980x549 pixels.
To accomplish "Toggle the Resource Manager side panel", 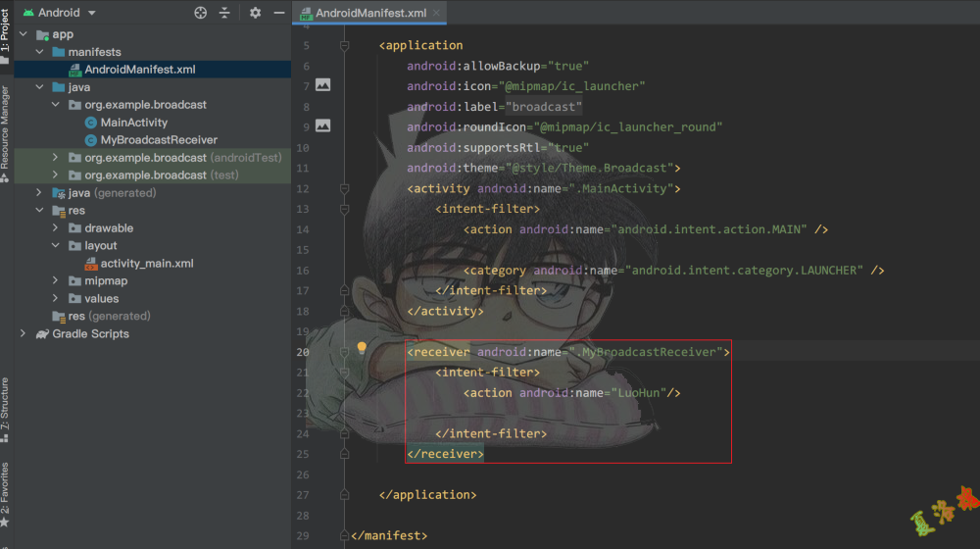I will 5,127.
